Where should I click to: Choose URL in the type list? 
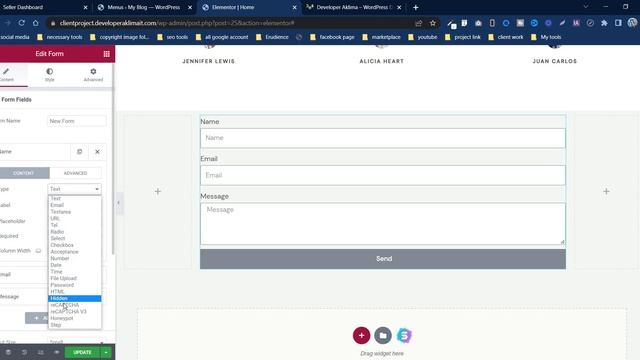pyautogui.click(x=74, y=218)
